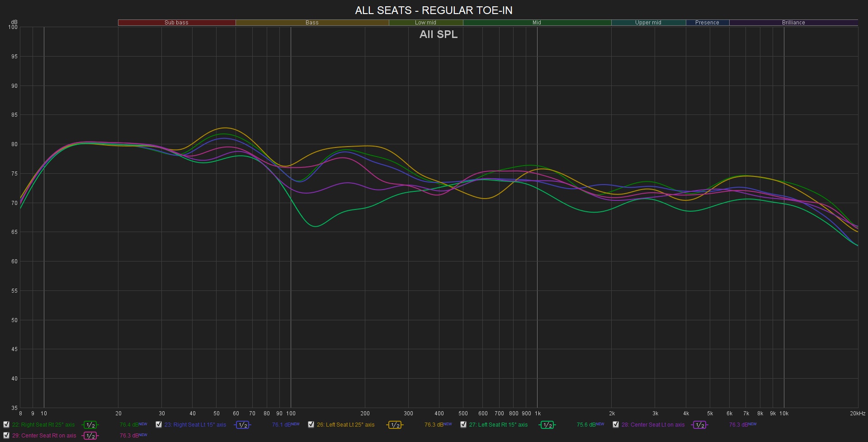Uncheck the 22: Right Seat Rt 25° axis trace

[6, 425]
